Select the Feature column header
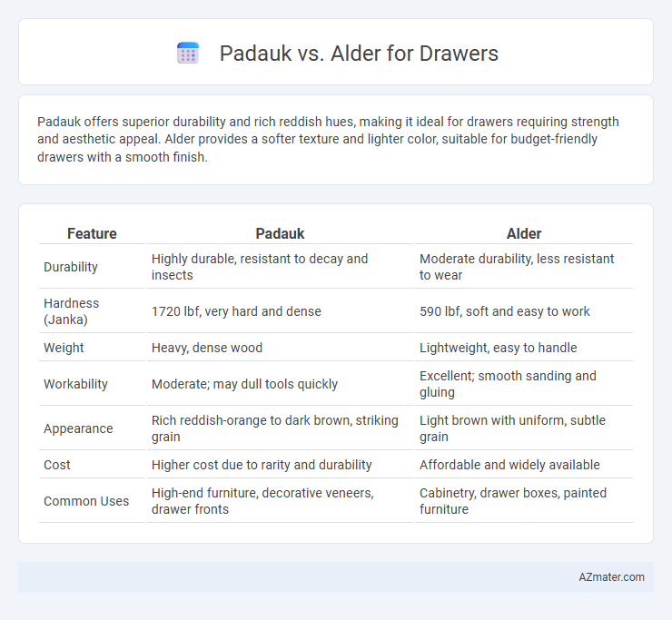 point(92,233)
